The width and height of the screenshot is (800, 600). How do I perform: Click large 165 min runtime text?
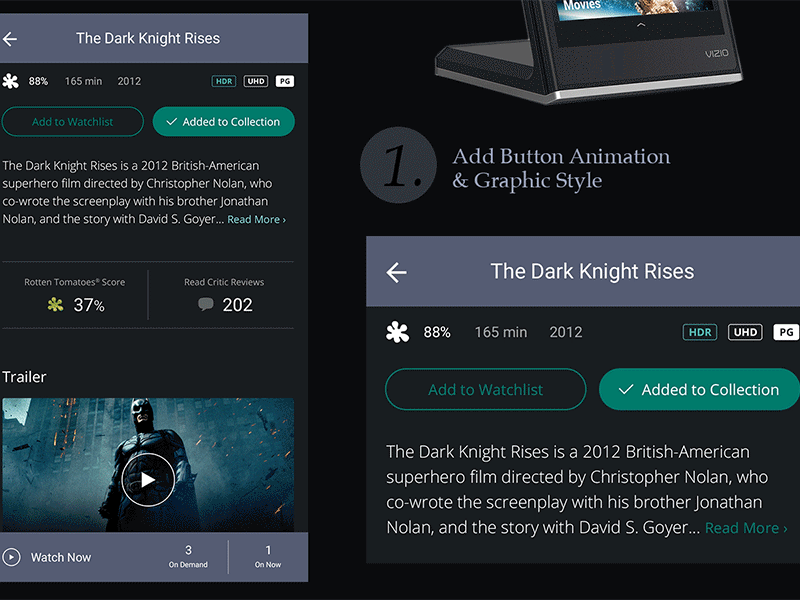click(x=501, y=332)
